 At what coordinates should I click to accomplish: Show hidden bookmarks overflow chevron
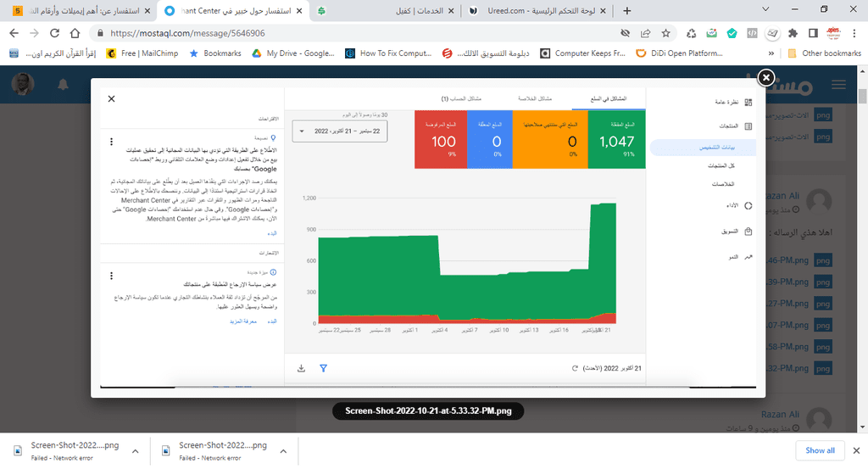point(771,53)
